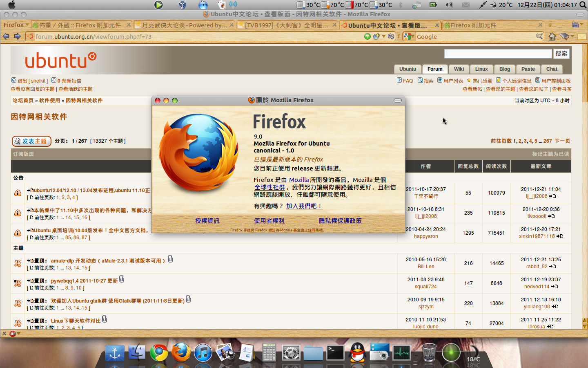Open the Apple menu

[12, 5]
